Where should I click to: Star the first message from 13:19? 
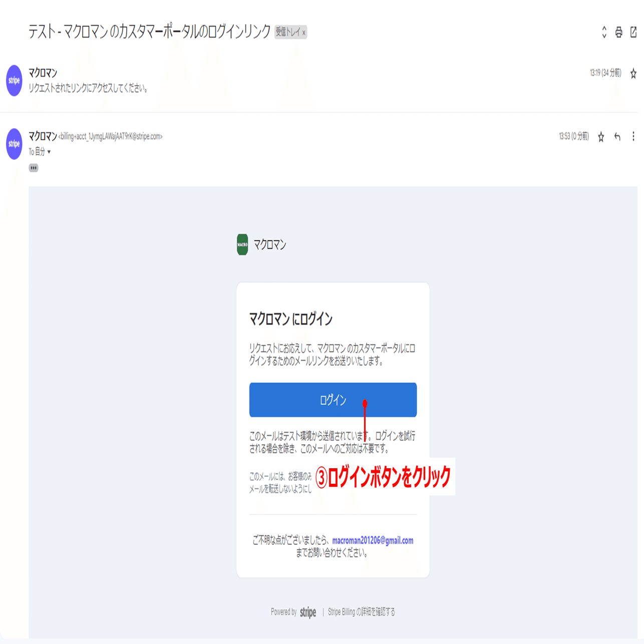(633, 74)
